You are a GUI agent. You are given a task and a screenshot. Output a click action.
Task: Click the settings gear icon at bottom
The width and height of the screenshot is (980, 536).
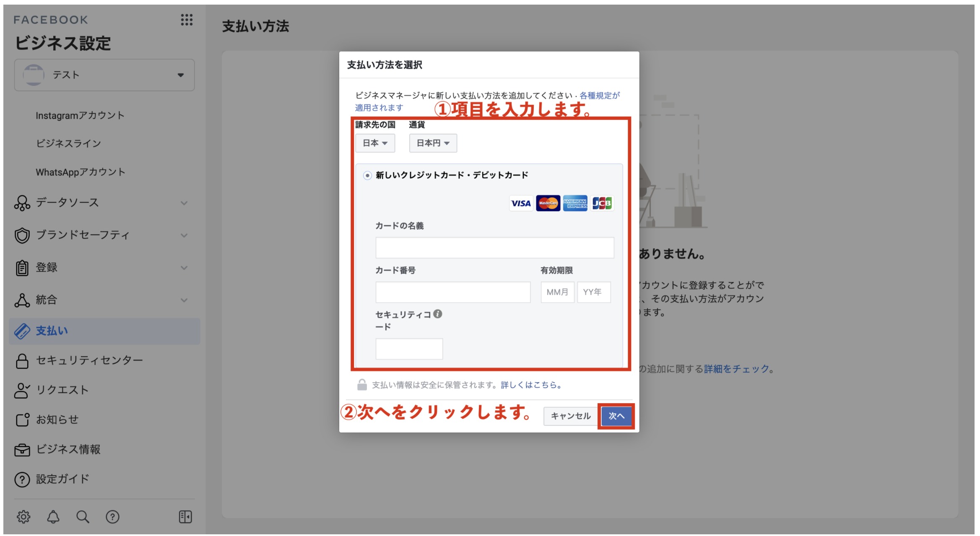point(23,517)
